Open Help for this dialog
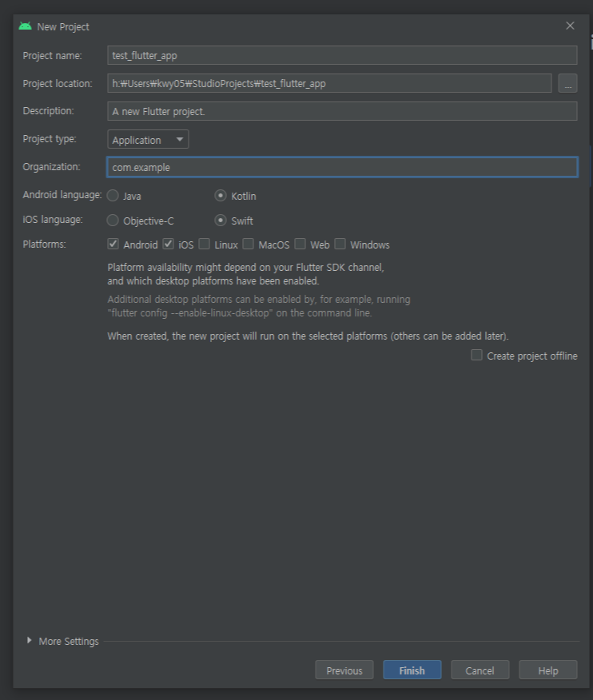The image size is (593, 700). [548, 670]
